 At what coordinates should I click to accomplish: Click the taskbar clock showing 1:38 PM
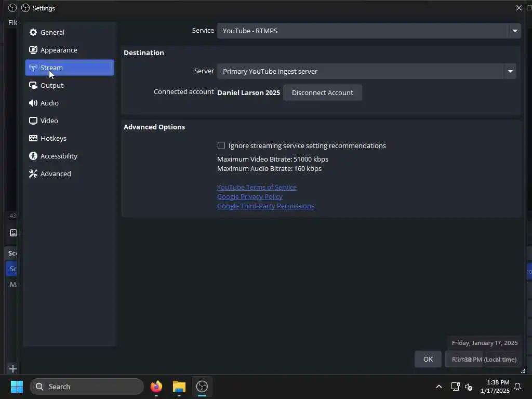point(495,387)
